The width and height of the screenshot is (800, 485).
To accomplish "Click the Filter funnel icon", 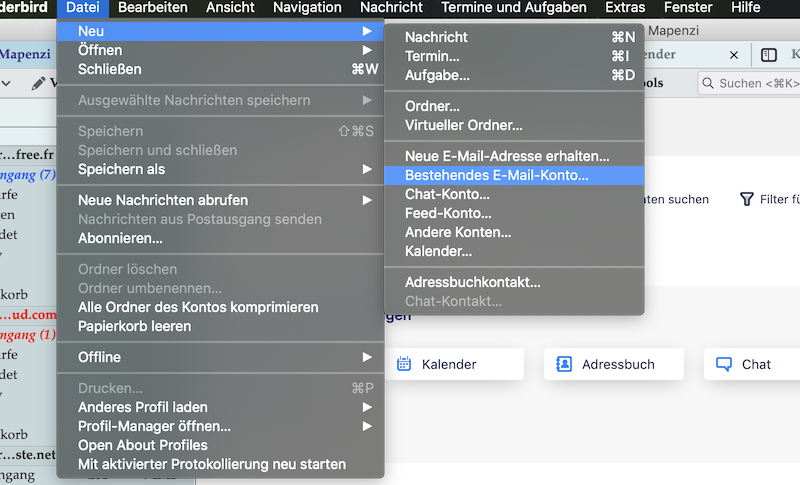I will pos(746,199).
